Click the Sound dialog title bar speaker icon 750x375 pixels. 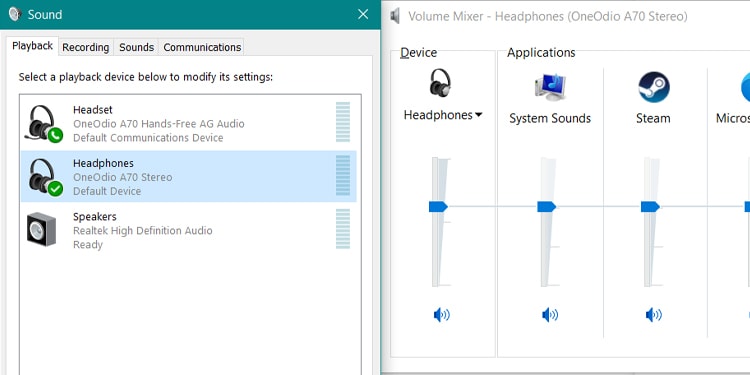(x=15, y=14)
